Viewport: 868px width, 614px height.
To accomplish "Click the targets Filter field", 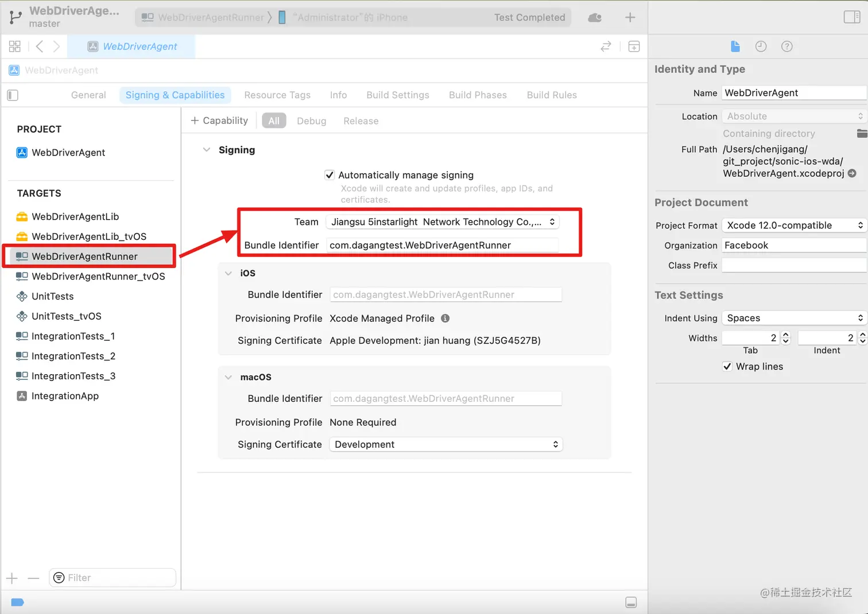I will pos(113,578).
